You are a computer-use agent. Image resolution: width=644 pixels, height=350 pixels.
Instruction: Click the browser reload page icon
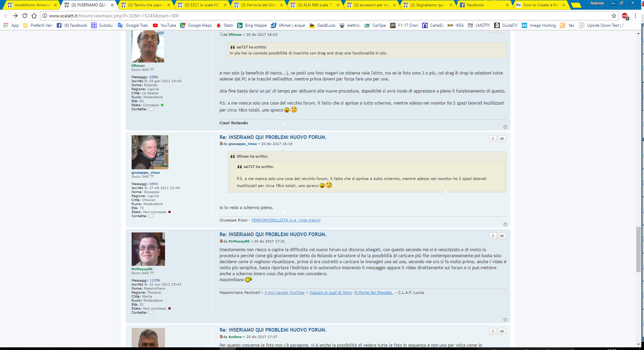pos(25,16)
